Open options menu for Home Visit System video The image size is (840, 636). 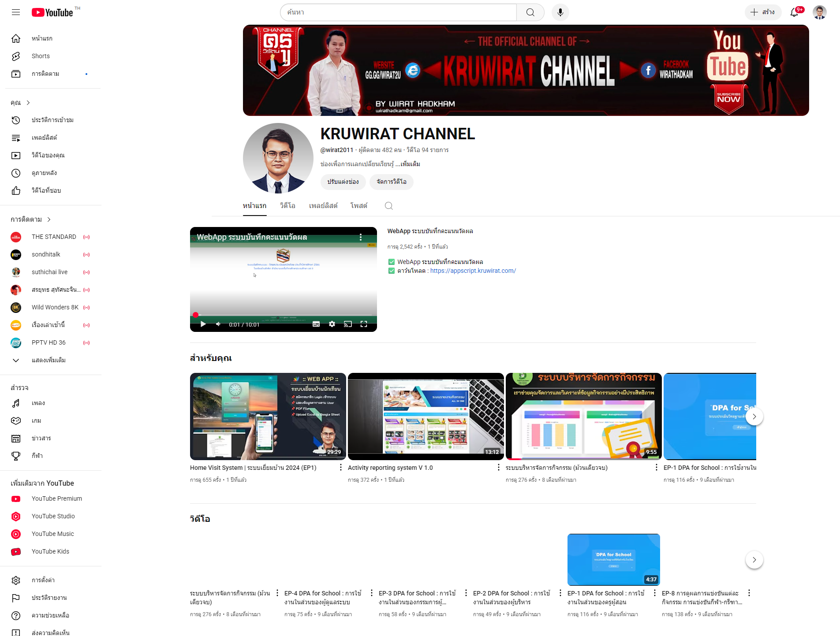(x=340, y=467)
